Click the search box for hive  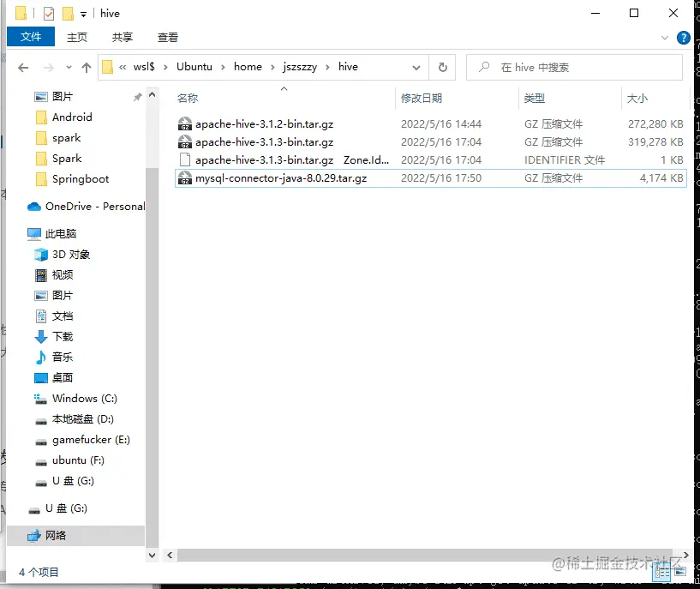[574, 68]
